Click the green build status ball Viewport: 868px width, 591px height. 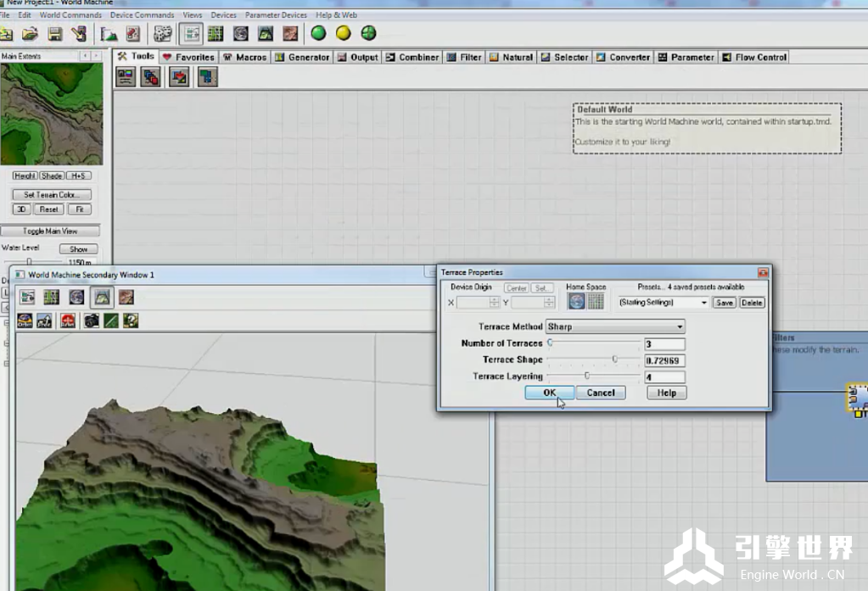(318, 33)
